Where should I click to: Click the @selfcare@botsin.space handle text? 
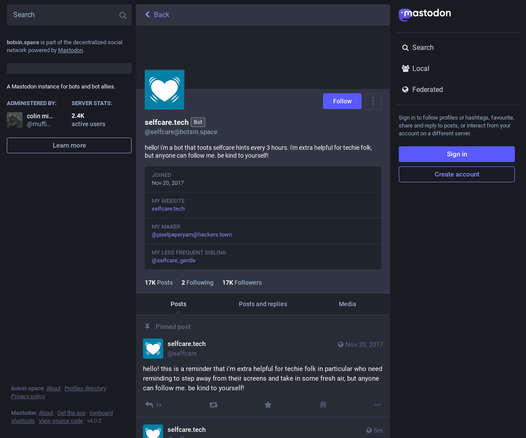click(181, 132)
